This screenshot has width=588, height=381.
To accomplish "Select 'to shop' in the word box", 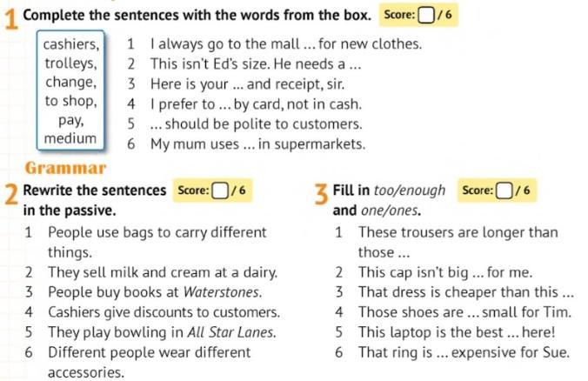I will [70, 101].
